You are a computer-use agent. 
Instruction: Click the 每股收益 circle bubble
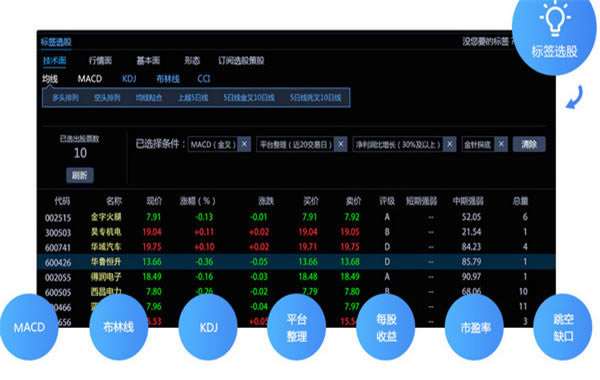click(386, 327)
